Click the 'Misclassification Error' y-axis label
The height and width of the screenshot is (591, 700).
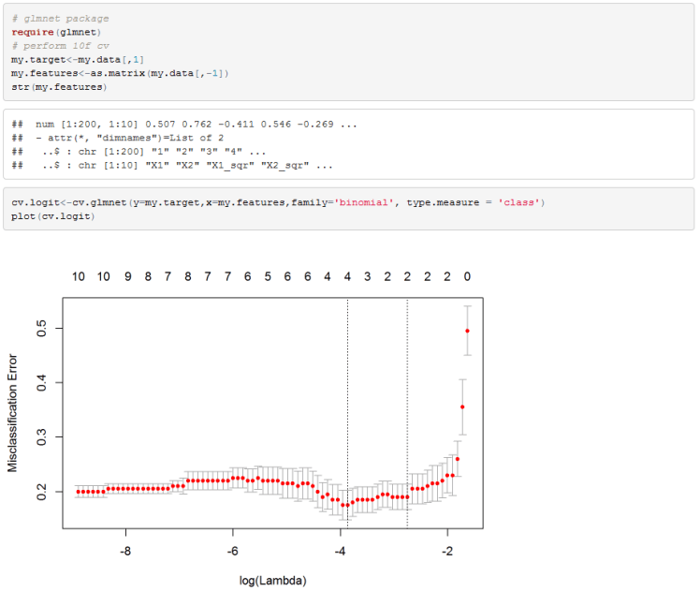click(x=13, y=412)
